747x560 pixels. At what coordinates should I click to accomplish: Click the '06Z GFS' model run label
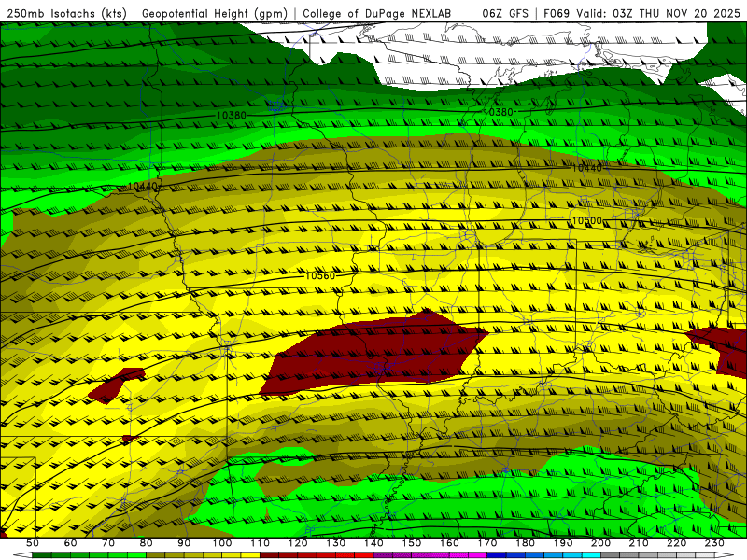pyautogui.click(x=505, y=14)
